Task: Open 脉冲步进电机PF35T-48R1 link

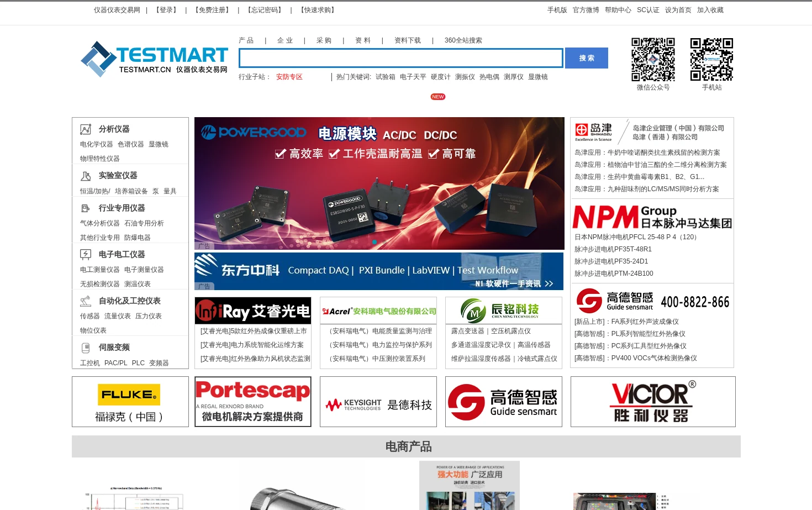Action: [613, 249]
